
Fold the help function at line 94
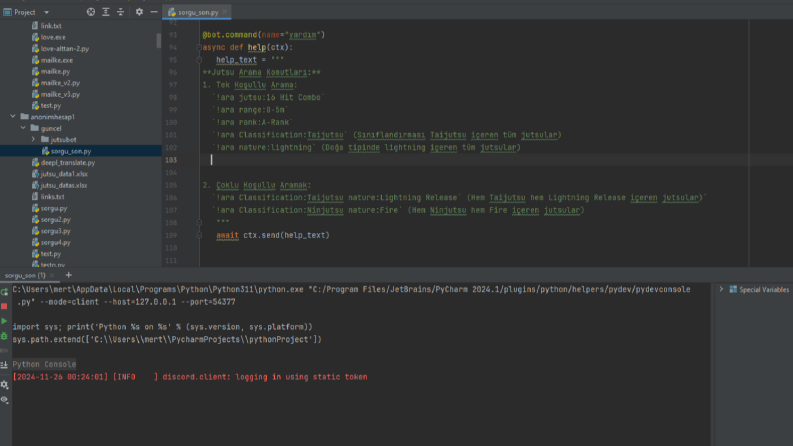coord(199,48)
